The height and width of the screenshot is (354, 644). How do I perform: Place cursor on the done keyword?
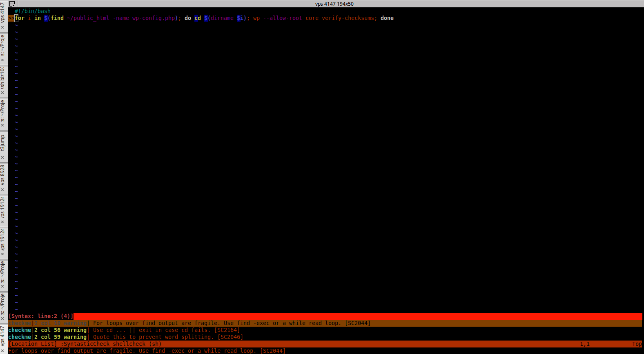pyautogui.click(x=387, y=18)
